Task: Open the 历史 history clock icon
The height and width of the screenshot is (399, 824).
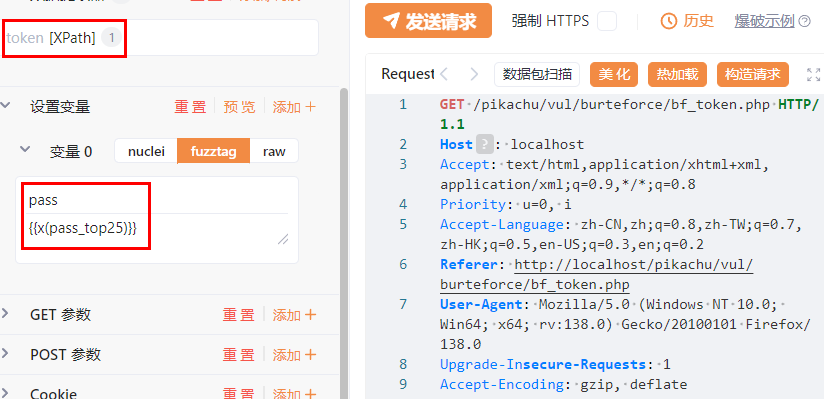Action: coord(668,21)
